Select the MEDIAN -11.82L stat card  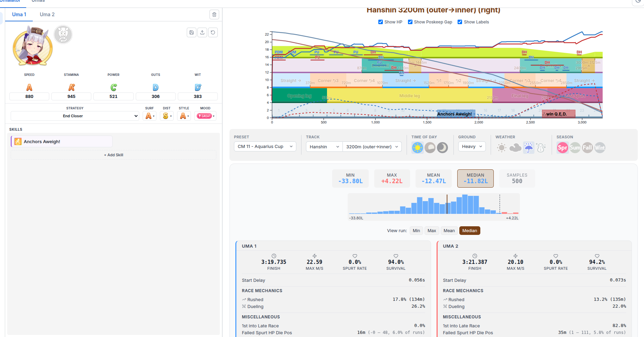coord(476,178)
